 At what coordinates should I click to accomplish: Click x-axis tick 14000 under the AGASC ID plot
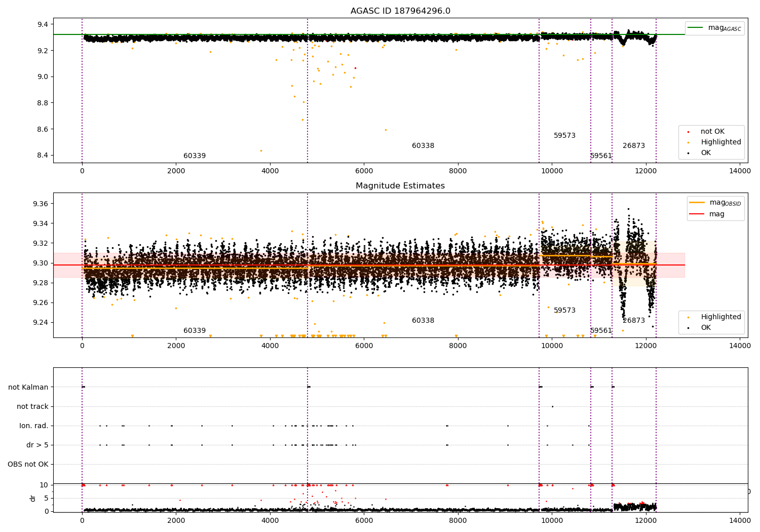(740, 171)
